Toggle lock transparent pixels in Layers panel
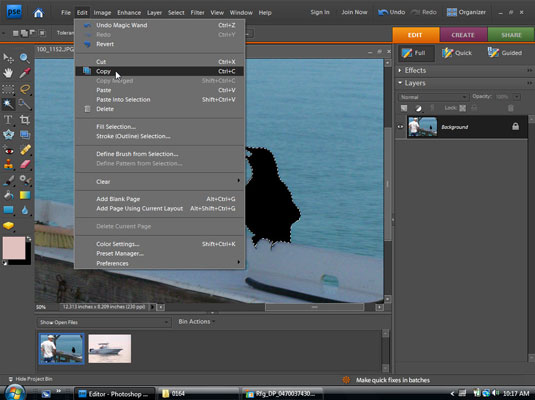The height and width of the screenshot is (400, 535). point(462,108)
